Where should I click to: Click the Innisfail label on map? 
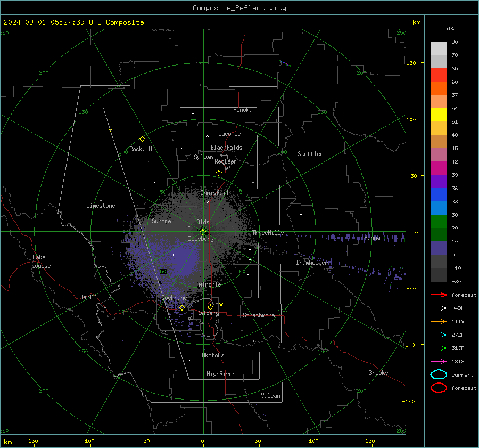pyautogui.click(x=215, y=193)
